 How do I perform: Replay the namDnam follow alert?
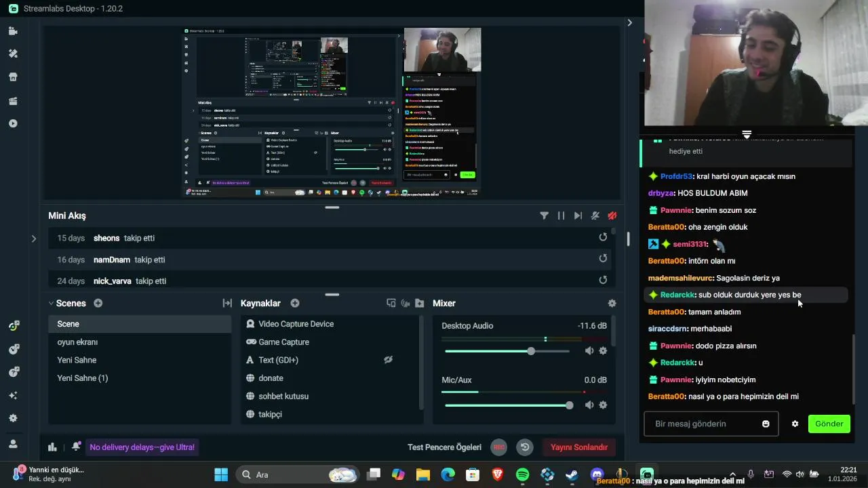(603, 258)
